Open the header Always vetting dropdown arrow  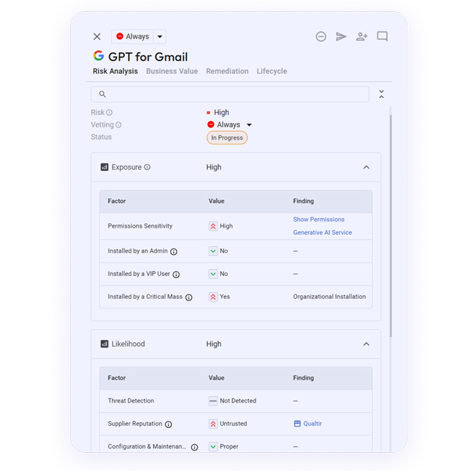160,37
